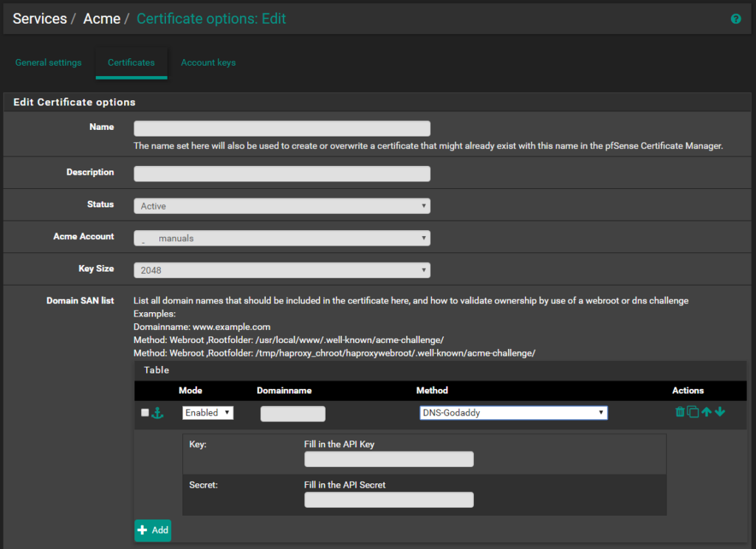This screenshot has width=756, height=549.
Task: Tick the checkbox in the domain row
Action: 145,412
